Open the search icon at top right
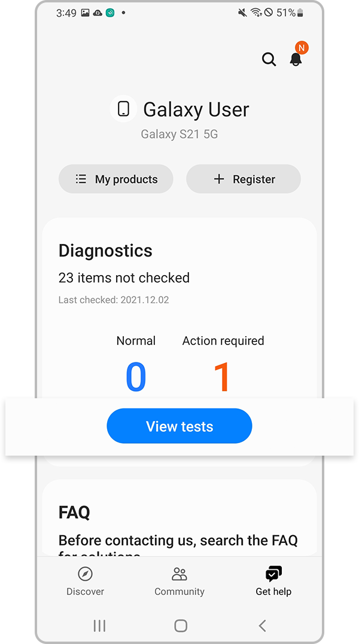The height and width of the screenshot is (644, 359). [269, 59]
